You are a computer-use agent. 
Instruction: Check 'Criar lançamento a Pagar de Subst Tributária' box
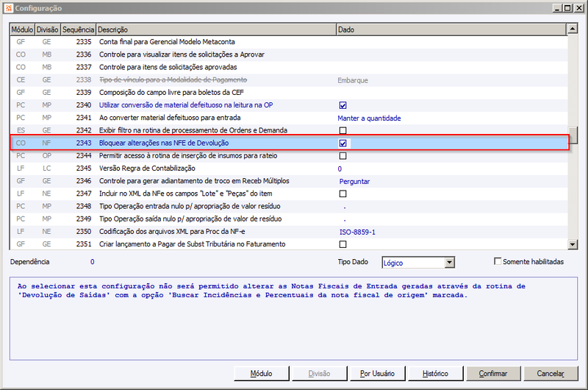point(343,244)
